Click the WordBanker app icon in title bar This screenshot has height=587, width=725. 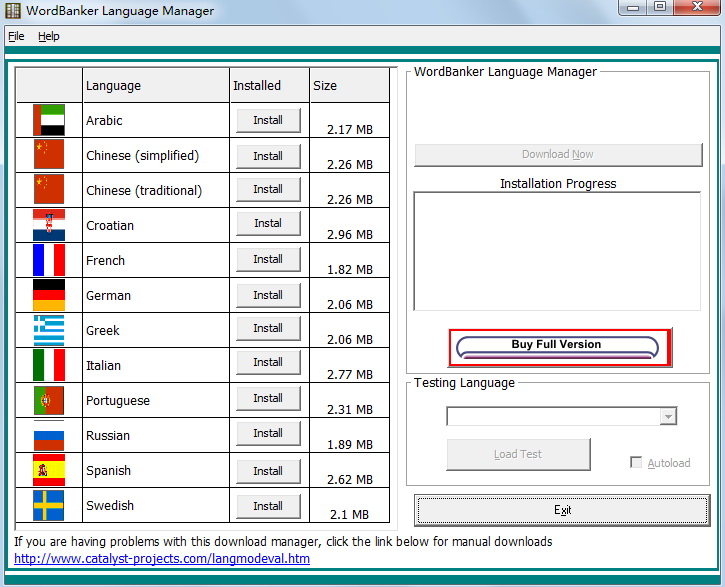pos(12,10)
